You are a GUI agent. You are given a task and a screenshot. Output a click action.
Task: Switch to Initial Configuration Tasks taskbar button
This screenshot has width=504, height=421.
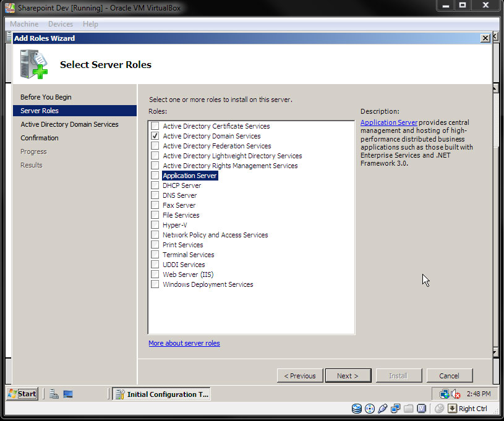[x=161, y=394]
